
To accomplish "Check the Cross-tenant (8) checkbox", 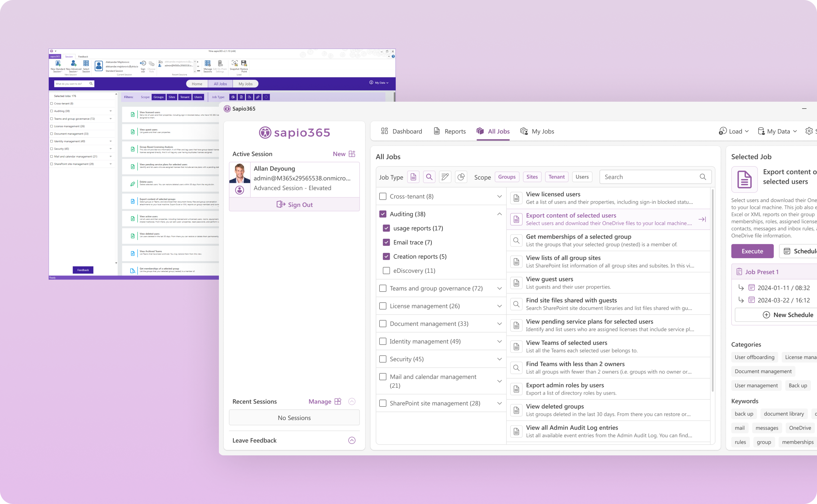I will (x=383, y=196).
